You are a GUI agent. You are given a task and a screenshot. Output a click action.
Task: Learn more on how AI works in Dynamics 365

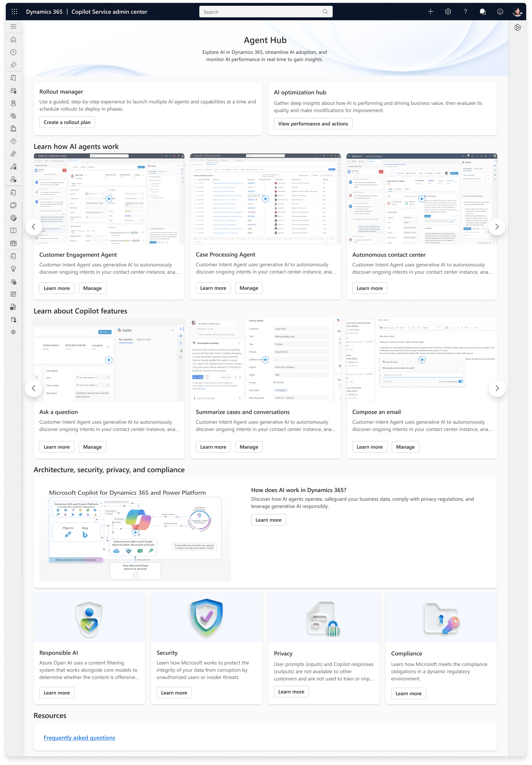[x=269, y=520]
